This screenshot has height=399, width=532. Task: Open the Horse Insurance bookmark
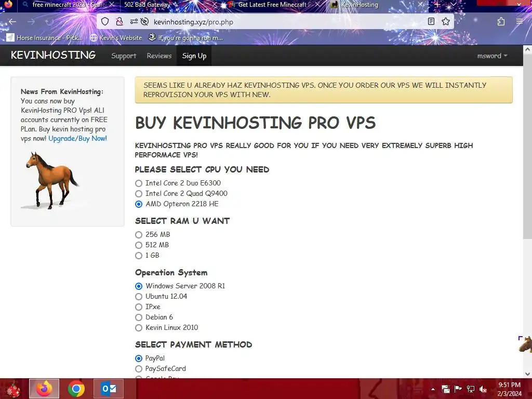(45, 37)
